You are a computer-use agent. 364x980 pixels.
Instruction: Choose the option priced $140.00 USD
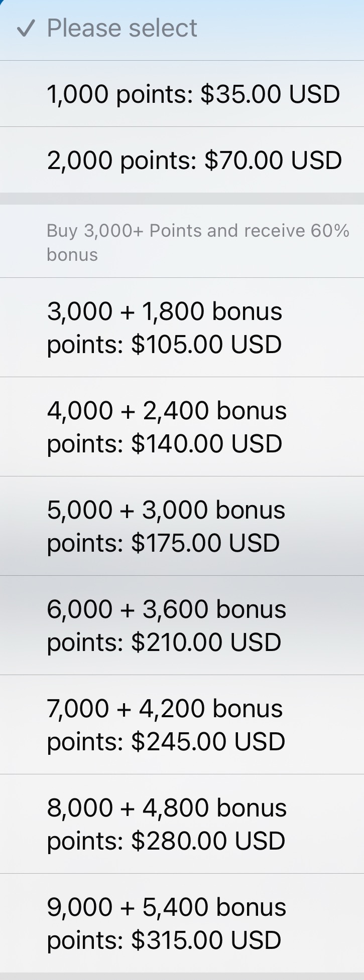206,444
